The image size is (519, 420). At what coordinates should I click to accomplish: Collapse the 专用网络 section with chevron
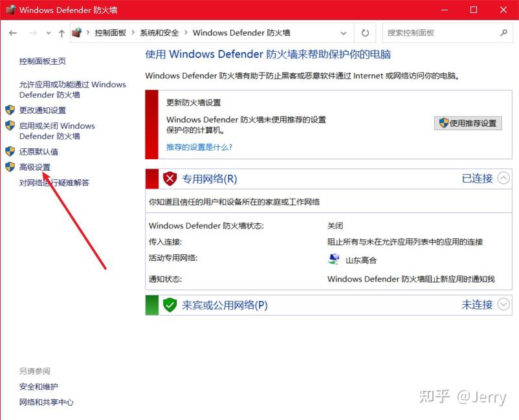coord(503,178)
